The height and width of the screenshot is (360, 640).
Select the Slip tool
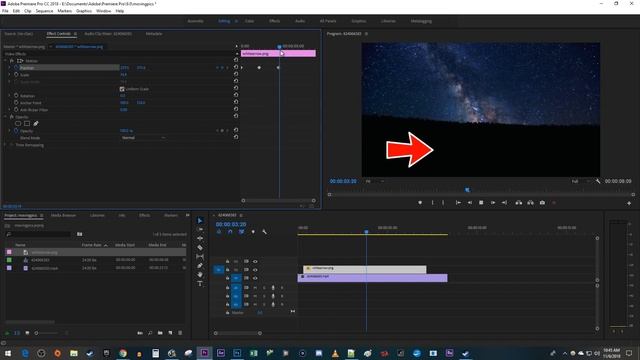200,256
